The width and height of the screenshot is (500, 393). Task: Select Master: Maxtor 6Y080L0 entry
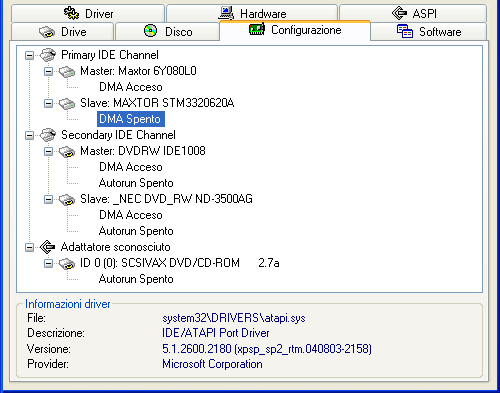click(138, 71)
